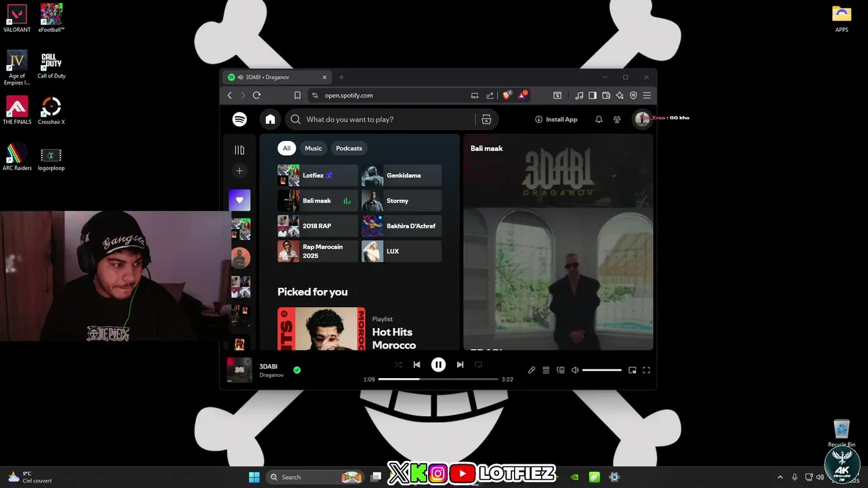Screen dimensions: 868x488
Task: Click Brave Rewards triangle icon
Action: (x=523, y=95)
